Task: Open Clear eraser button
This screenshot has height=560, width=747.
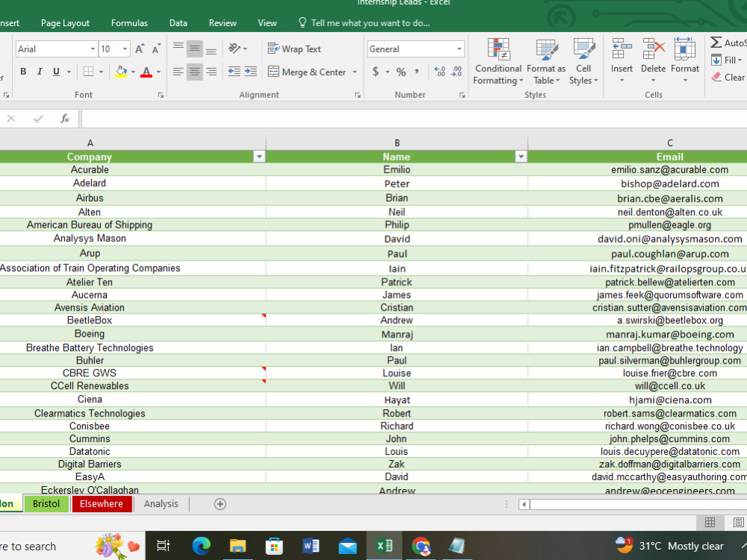Action: pyautogui.click(x=728, y=77)
